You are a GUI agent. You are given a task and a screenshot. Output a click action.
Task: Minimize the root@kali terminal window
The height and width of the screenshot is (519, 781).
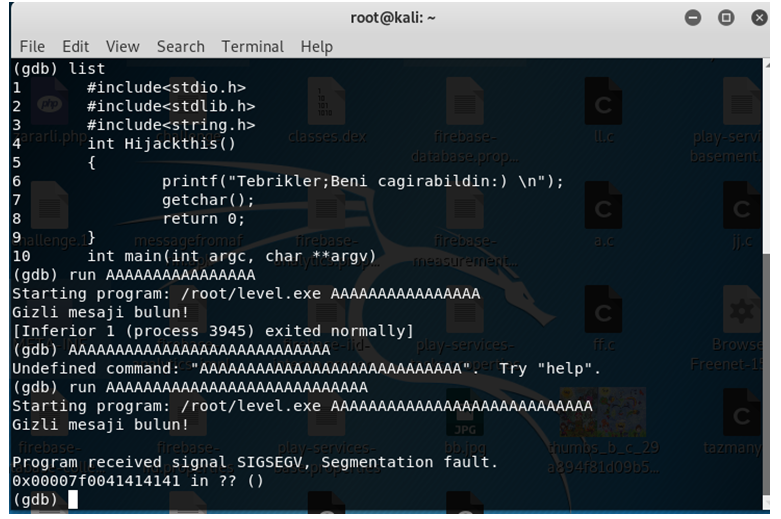[x=692, y=18]
